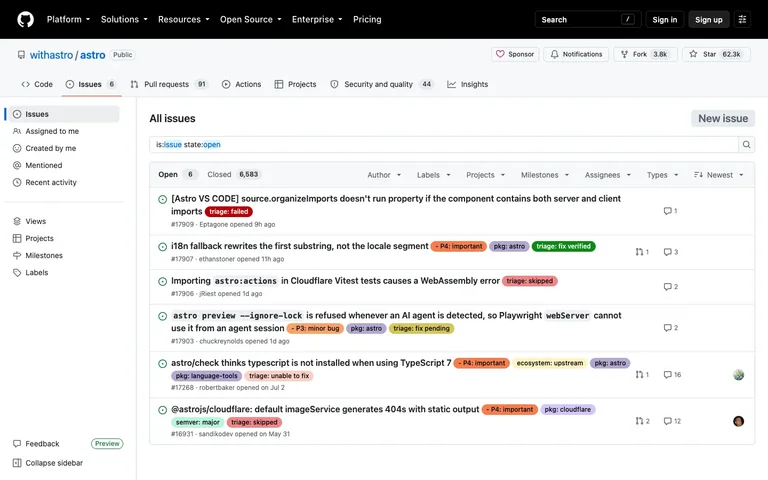Collapse the sidebar
This screenshot has height=480, width=768.
point(48,463)
